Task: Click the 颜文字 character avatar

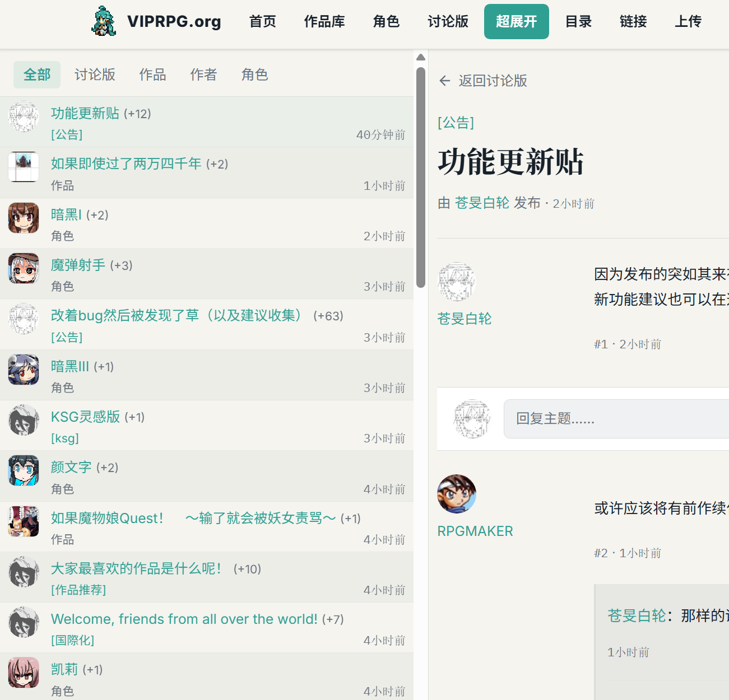Action: click(x=24, y=470)
